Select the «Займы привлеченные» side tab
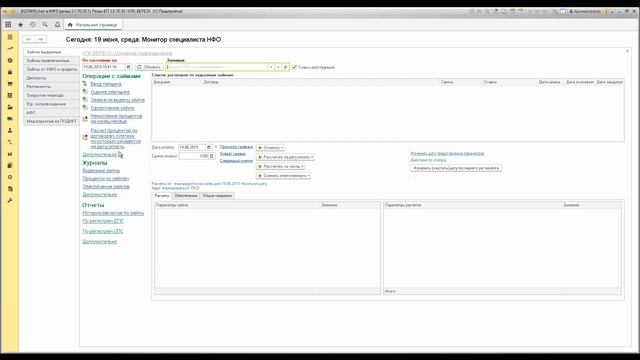Image resolution: width=640 pixels, height=360 pixels. coord(51,61)
